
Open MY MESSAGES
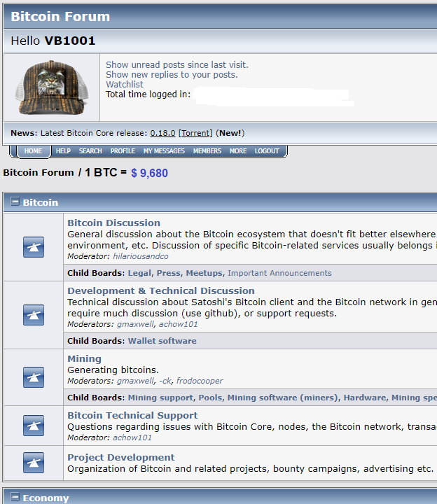pos(164,151)
